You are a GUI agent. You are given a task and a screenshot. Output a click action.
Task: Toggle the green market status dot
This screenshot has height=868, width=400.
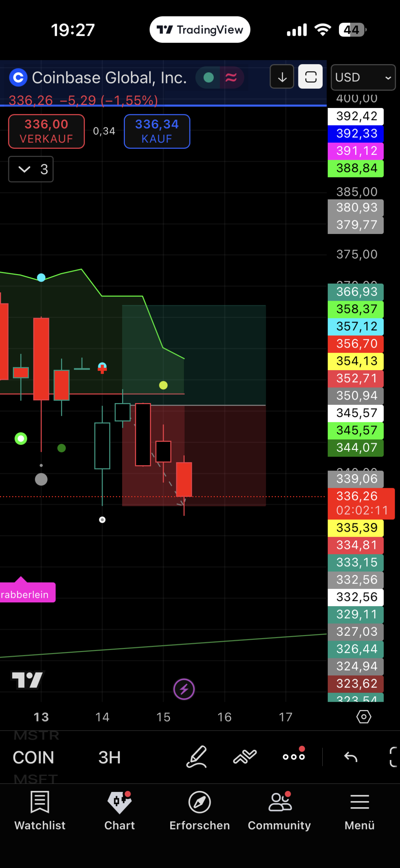point(208,77)
